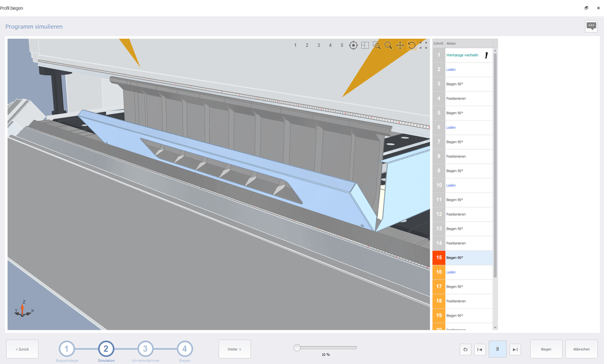The image size is (604, 364).
Task: Jump back to previous simulation step
Action: click(480, 349)
